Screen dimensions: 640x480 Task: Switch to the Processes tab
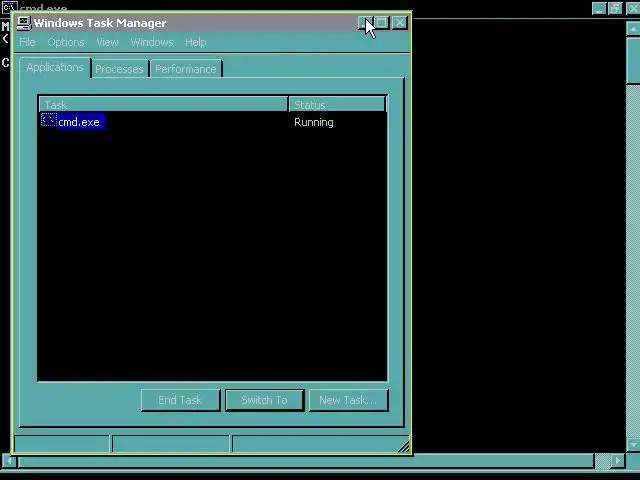point(119,69)
